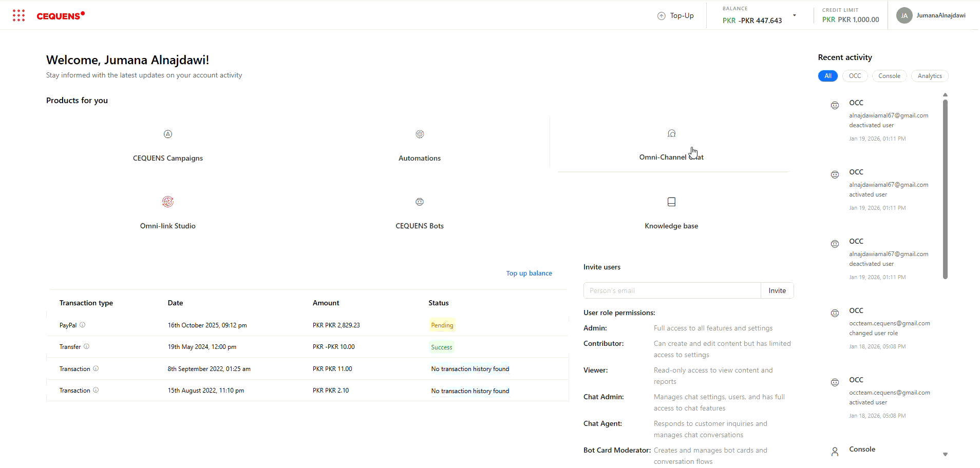
Task: Click info icon on 8th September Transaction row
Action: tap(96, 368)
